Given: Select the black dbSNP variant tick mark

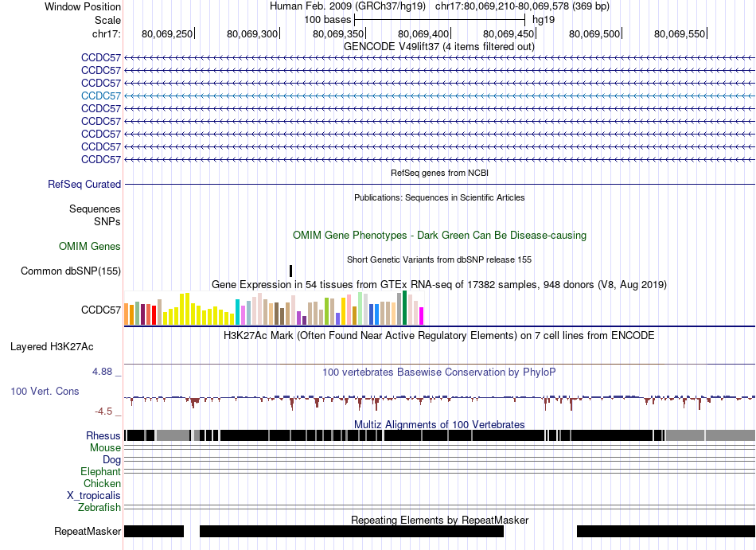Looking at the screenshot, I should [x=290, y=271].
